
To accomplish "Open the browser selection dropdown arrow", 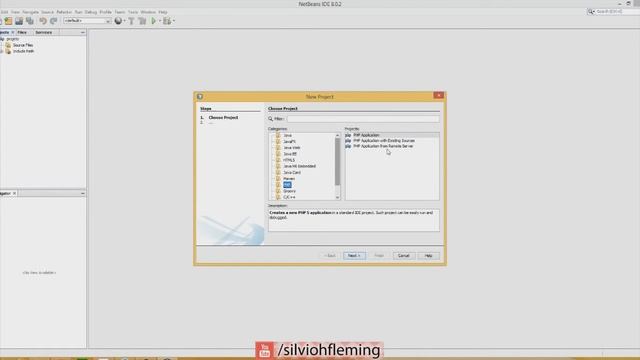I will coord(124,21).
